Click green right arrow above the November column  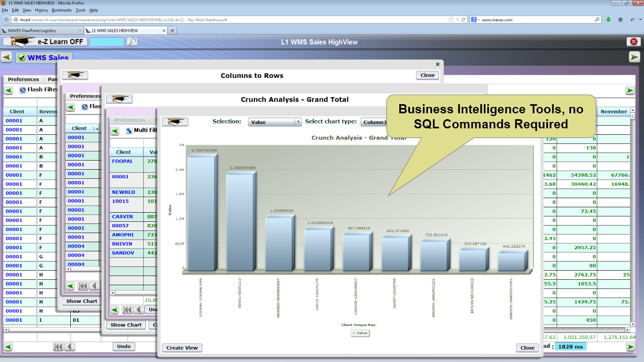630,90
